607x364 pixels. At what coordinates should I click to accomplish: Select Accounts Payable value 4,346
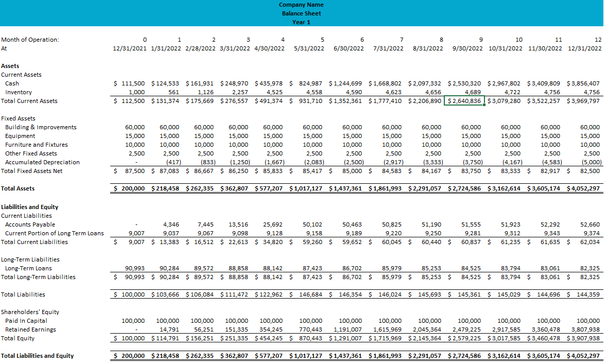(171, 224)
